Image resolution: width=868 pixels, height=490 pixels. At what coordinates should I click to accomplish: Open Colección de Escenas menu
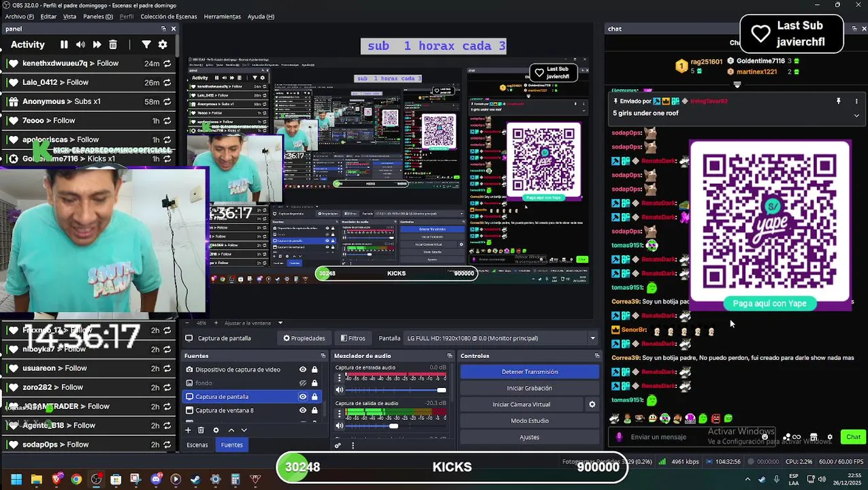point(169,16)
